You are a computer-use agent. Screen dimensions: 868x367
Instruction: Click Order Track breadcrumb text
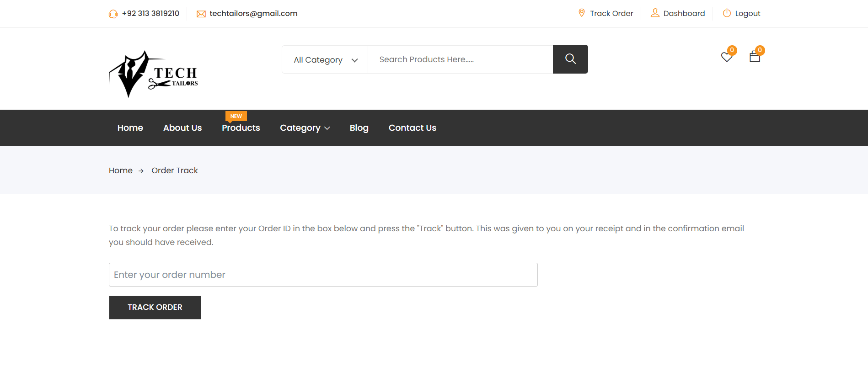175,170
